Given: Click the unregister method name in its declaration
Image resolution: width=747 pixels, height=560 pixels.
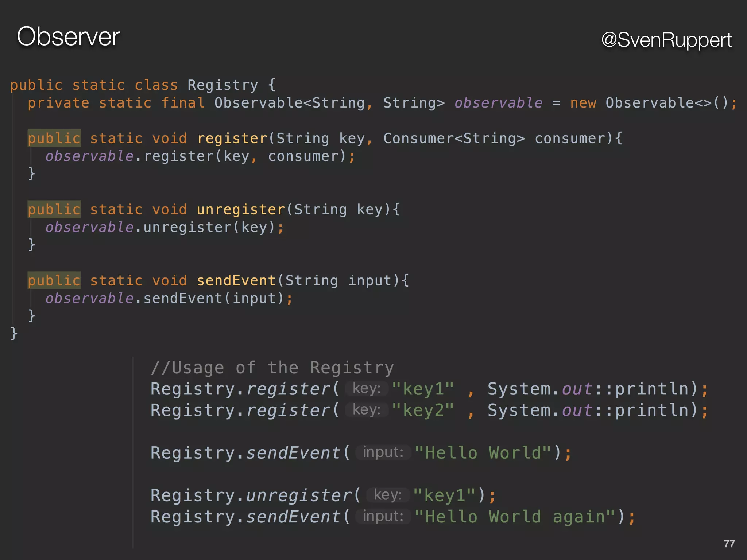Looking at the screenshot, I should (x=241, y=209).
